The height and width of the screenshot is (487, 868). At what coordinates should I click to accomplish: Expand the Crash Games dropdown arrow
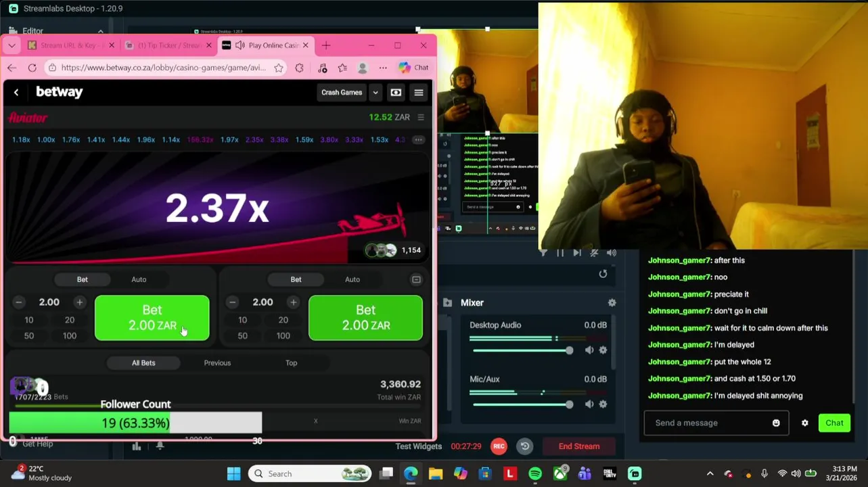pyautogui.click(x=375, y=93)
